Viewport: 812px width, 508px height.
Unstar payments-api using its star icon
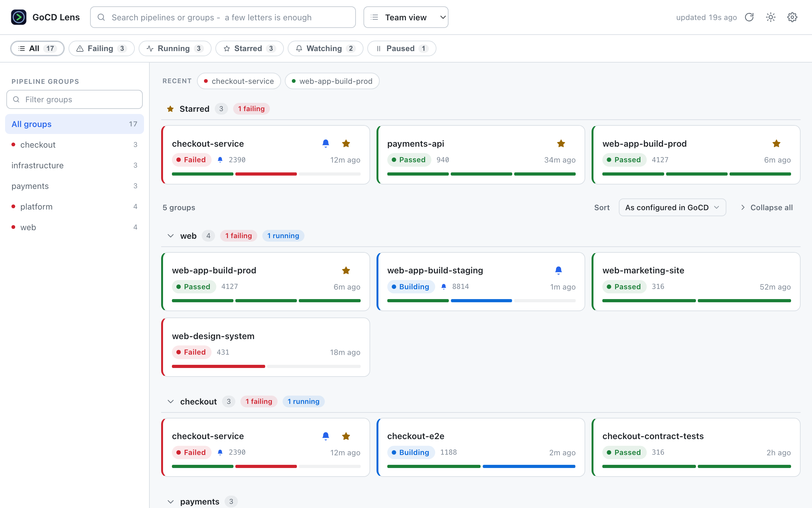coord(561,144)
